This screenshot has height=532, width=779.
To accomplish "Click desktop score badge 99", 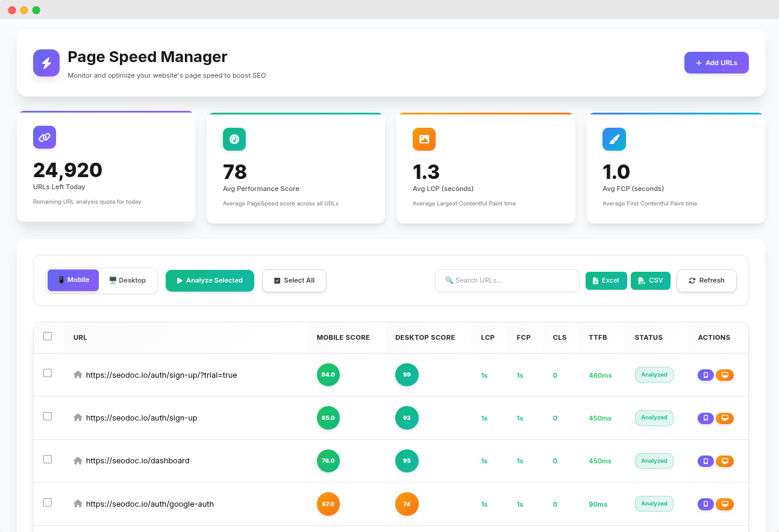I will [x=407, y=375].
